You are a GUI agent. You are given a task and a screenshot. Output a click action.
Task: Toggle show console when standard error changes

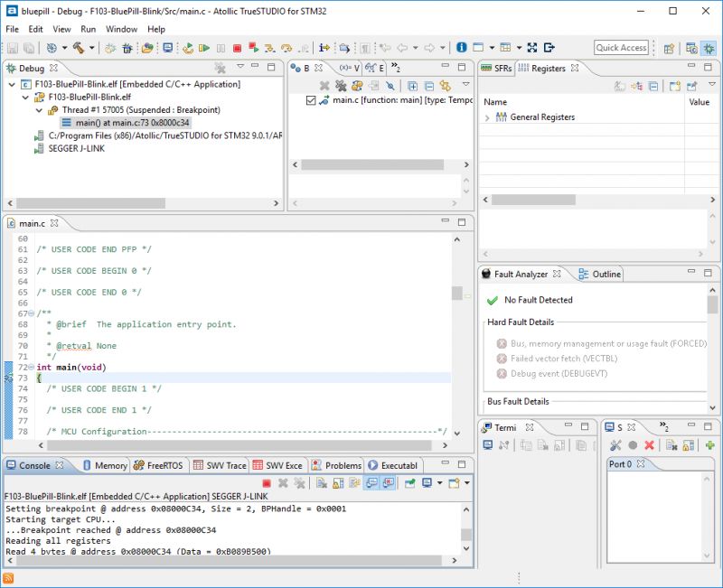pos(389,483)
